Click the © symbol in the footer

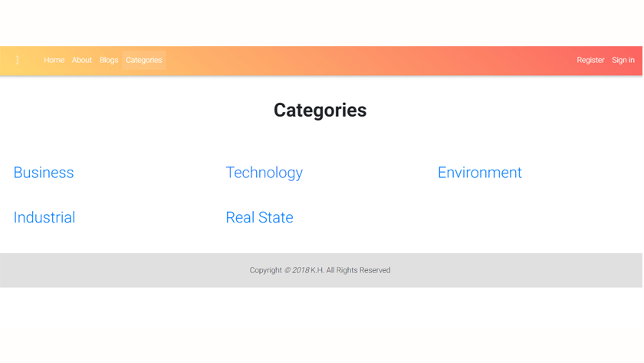287,270
